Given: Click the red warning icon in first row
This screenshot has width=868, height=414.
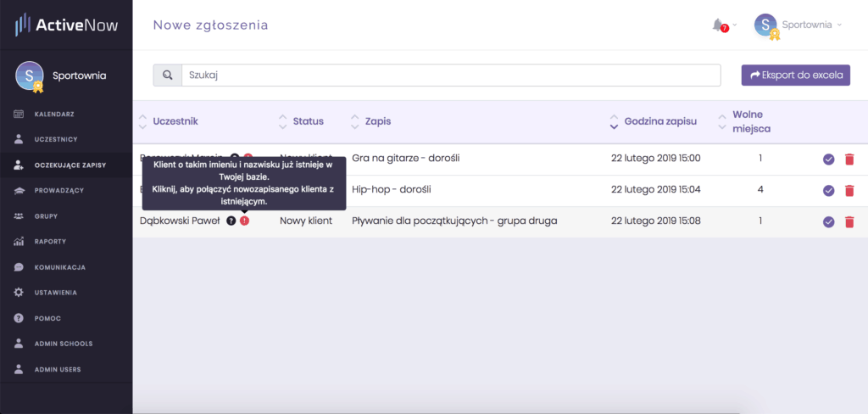Looking at the screenshot, I should (x=248, y=156).
